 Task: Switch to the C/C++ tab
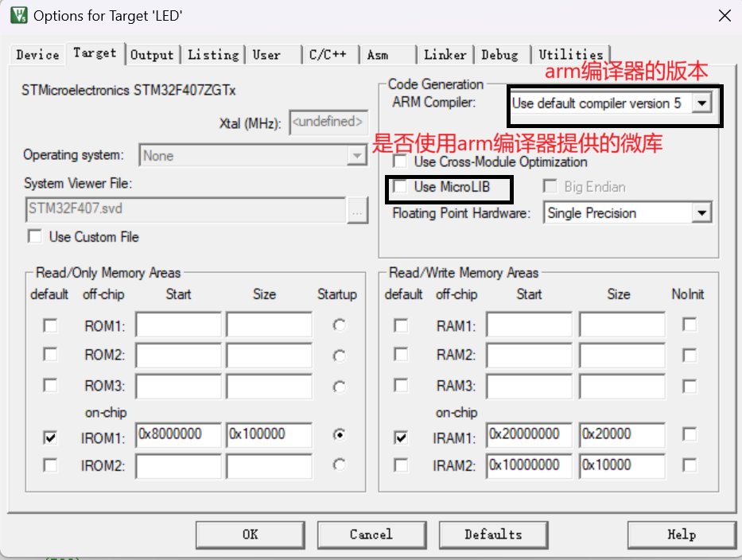pyautogui.click(x=328, y=55)
